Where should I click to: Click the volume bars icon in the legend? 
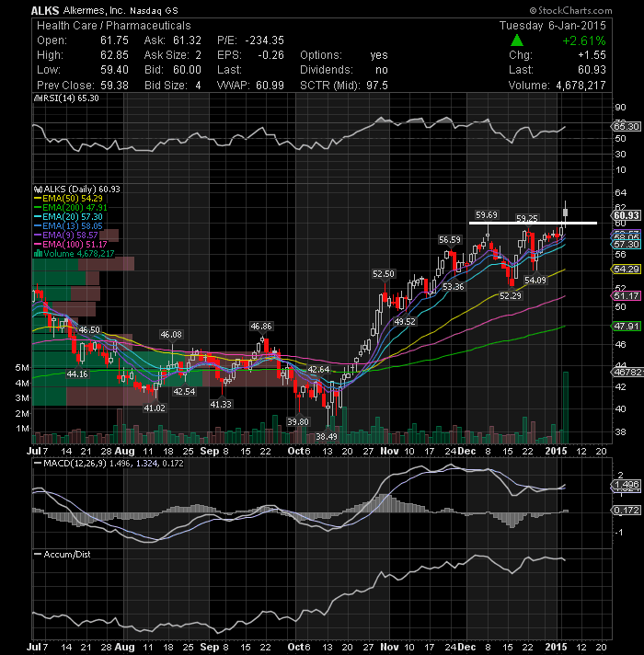tap(38, 254)
